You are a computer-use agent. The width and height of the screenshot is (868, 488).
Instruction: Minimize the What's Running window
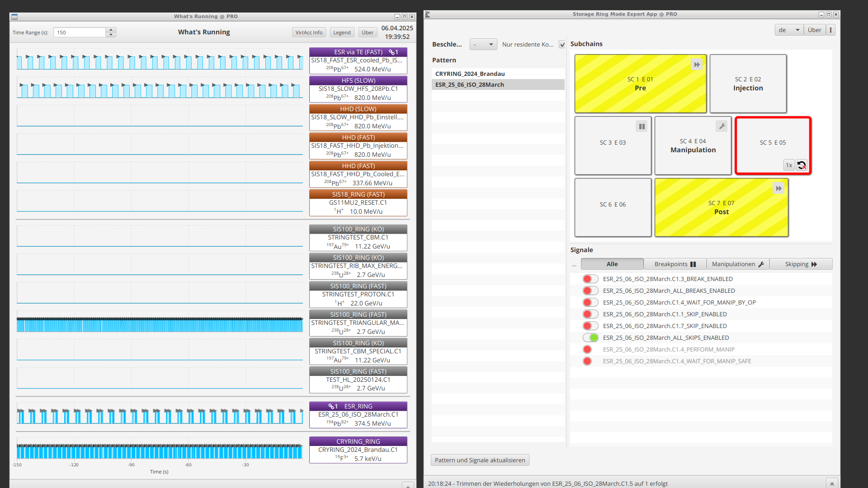pyautogui.click(x=397, y=17)
